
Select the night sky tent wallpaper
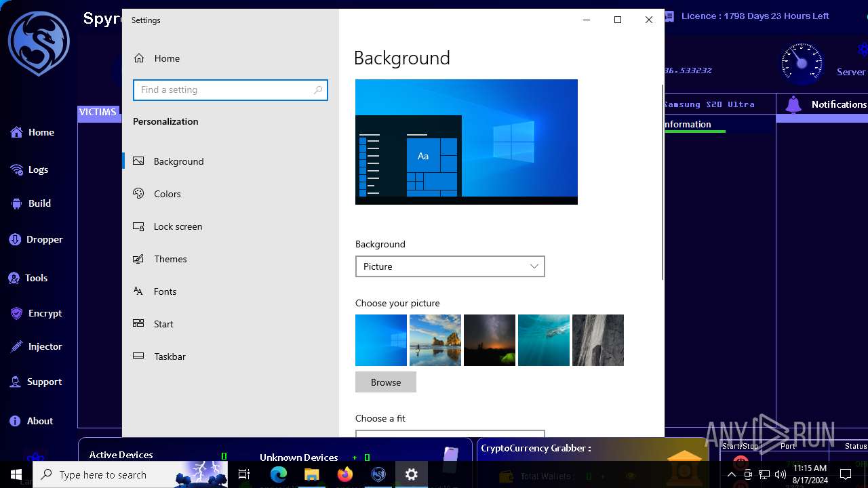pos(490,340)
